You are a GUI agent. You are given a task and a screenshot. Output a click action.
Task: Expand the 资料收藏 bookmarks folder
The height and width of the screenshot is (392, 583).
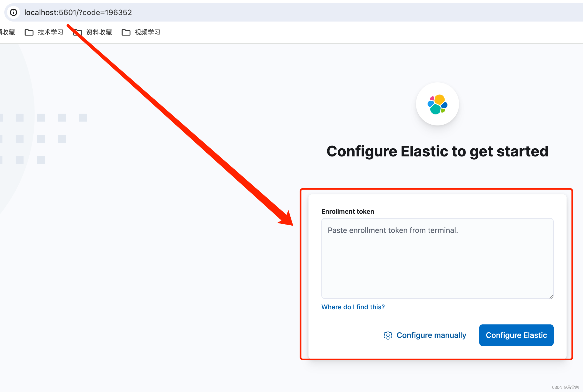pos(99,32)
